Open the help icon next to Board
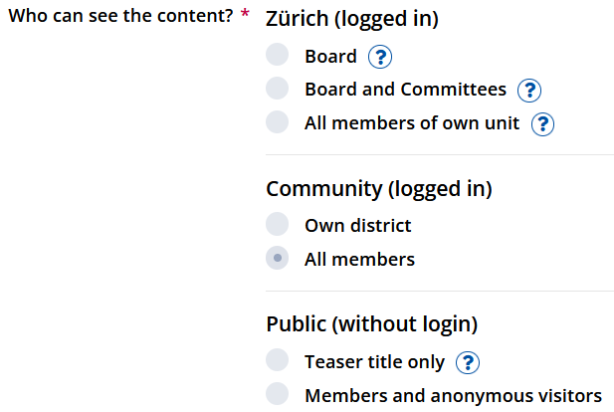 point(379,57)
